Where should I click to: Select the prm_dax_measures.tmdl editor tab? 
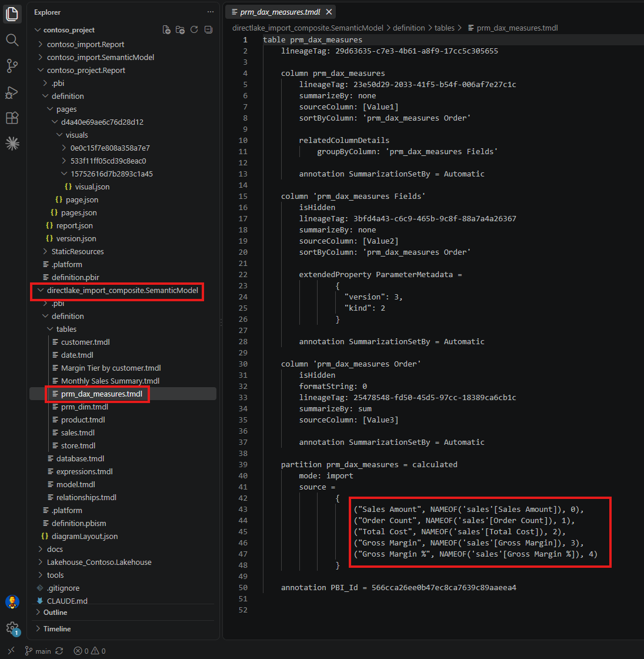point(280,12)
